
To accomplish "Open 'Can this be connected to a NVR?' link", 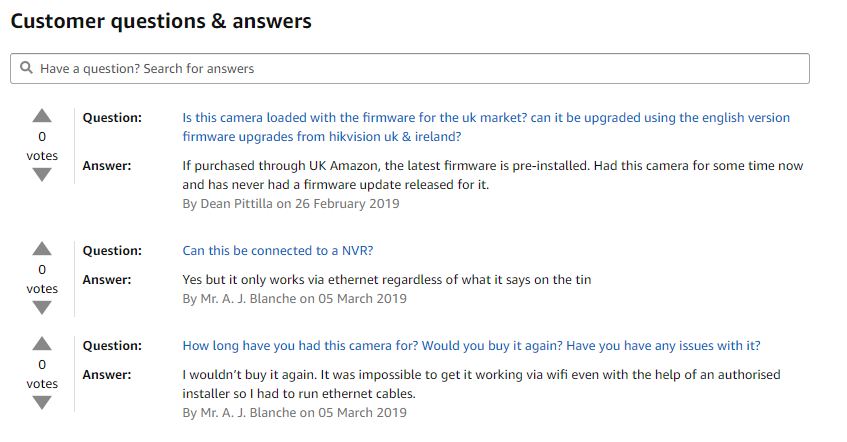I will click(279, 251).
